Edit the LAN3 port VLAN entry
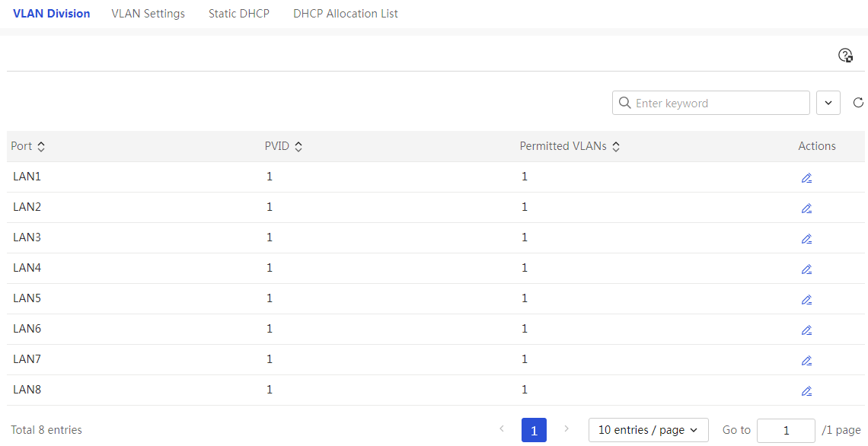 [806, 239]
